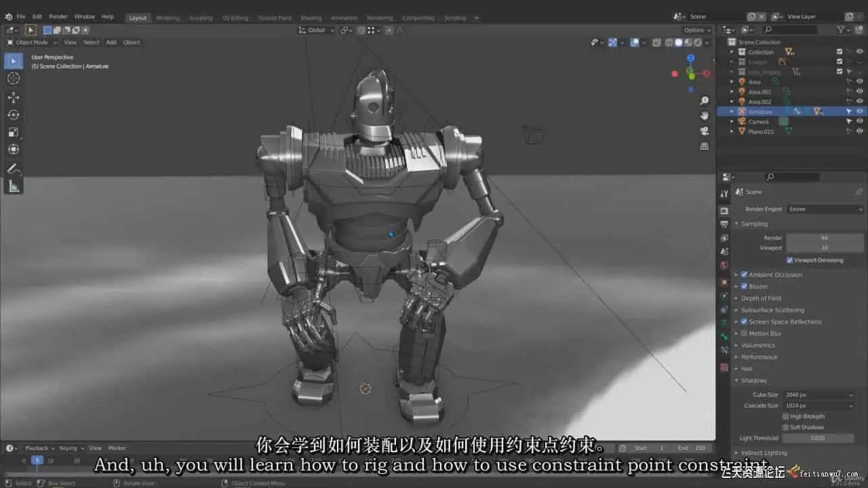Click the outliner filter funnel icon
Viewport: 868px width, 488px height.
pos(841,30)
